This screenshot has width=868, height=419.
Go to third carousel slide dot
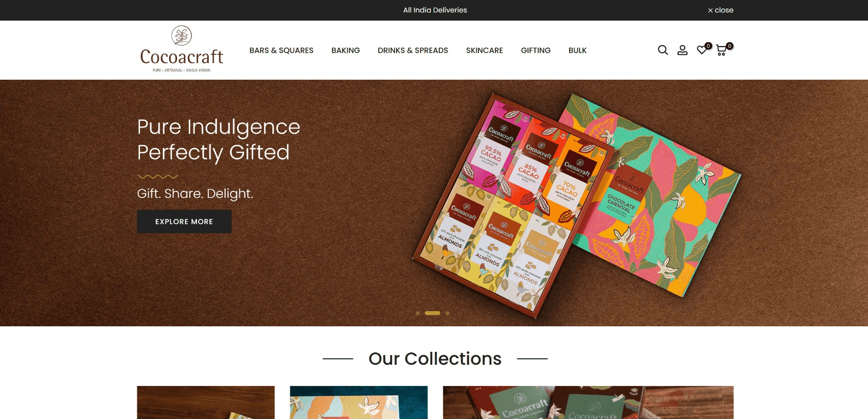[448, 313]
